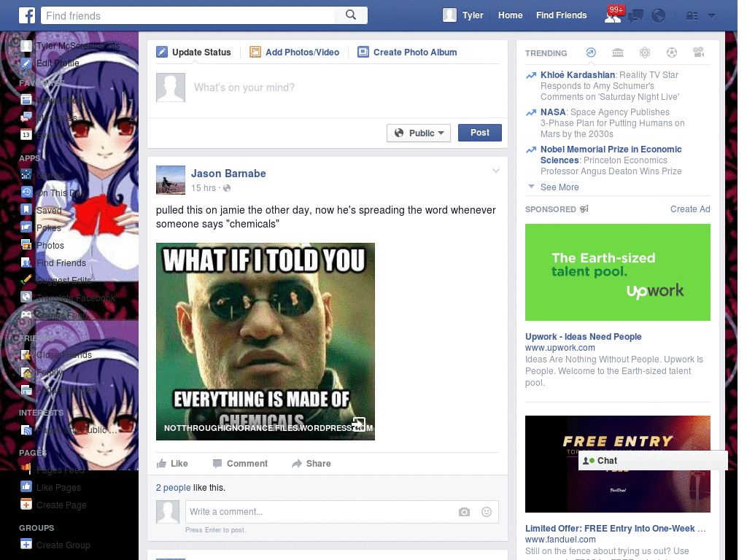Screen dimensions: 747x560
Task: Open friend requests icon with 99+ badge
Action: click(613, 15)
